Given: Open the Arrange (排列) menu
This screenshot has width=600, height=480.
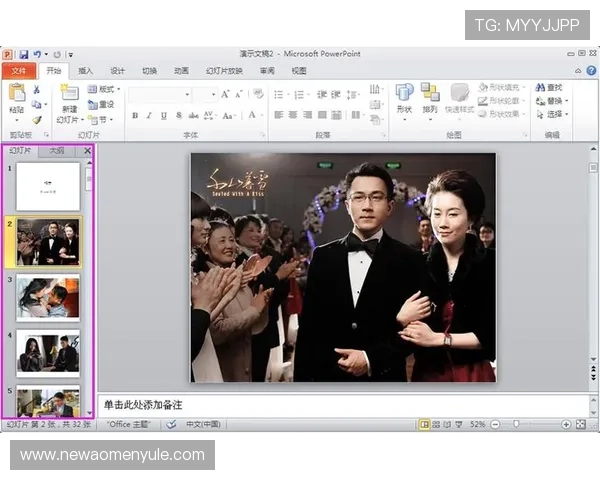Looking at the screenshot, I should (x=430, y=101).
